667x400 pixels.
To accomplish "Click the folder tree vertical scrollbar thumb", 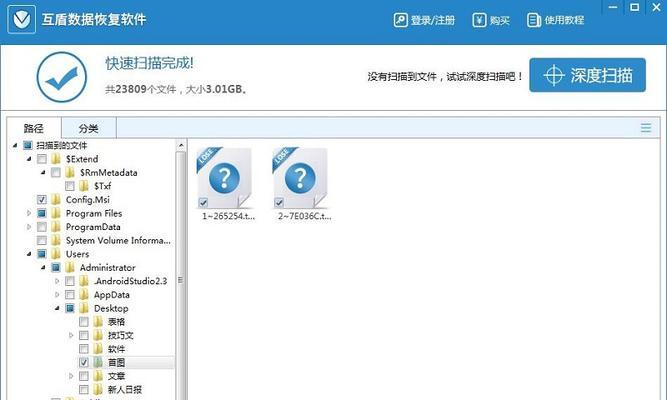I will tap(181, 280).
